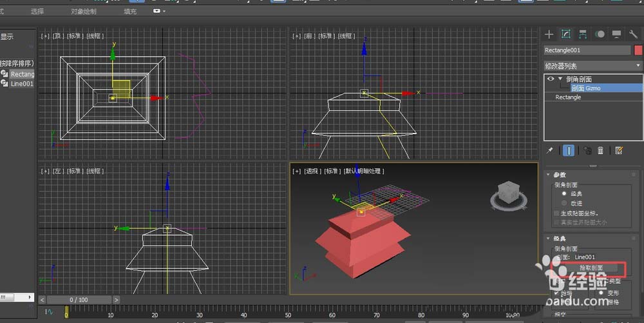This screenshot has width=644, height=323.
Task: Select Line001 in the scene explorer
Action: (x=21, y=84)
